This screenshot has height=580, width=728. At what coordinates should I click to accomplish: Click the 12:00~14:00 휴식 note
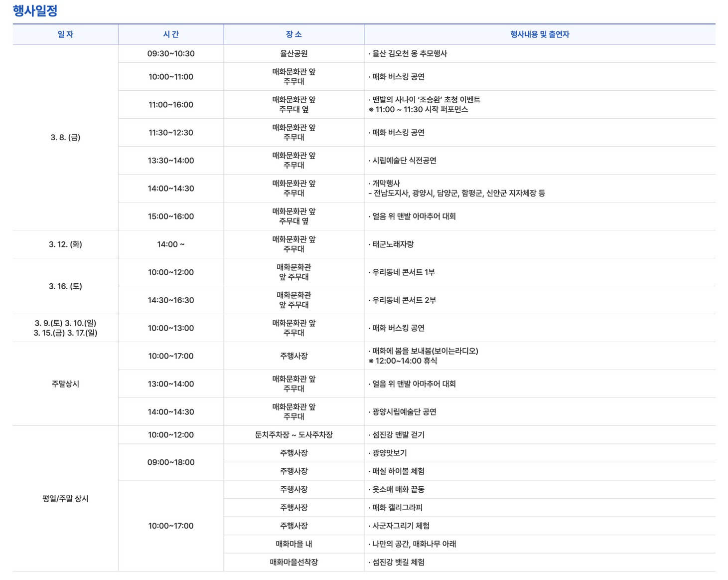pos(403,361)
